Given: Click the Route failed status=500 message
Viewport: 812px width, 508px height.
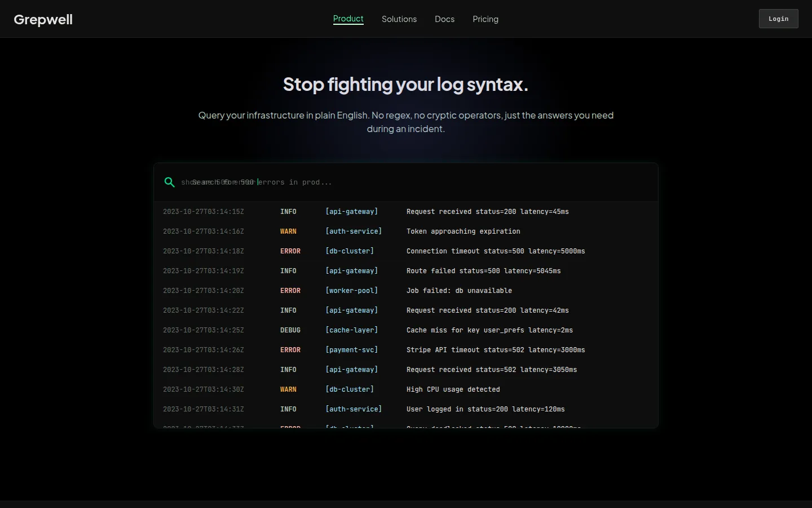Looking at the screenshot, I should click(x=483, y=271).
